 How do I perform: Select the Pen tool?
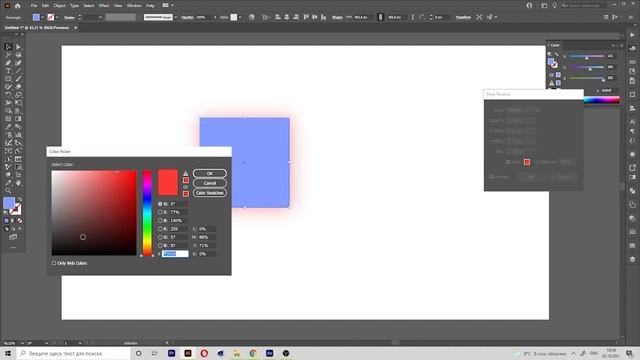pos(8,63)
